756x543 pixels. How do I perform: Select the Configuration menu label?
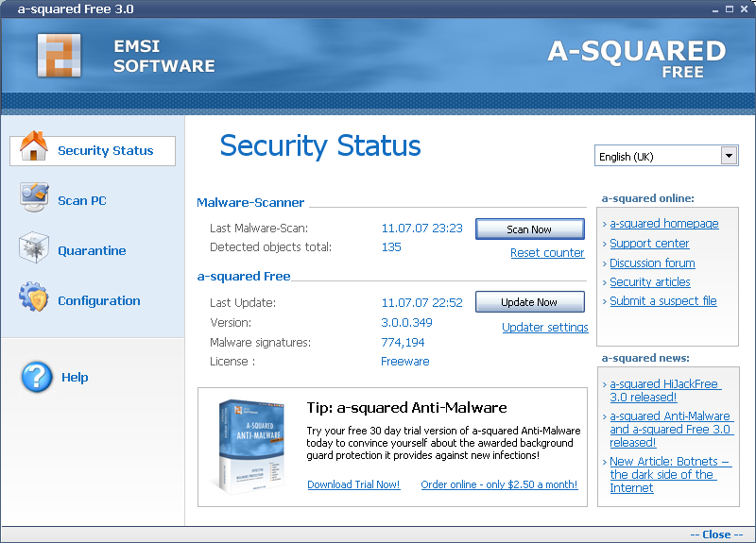tap(98, 301)
